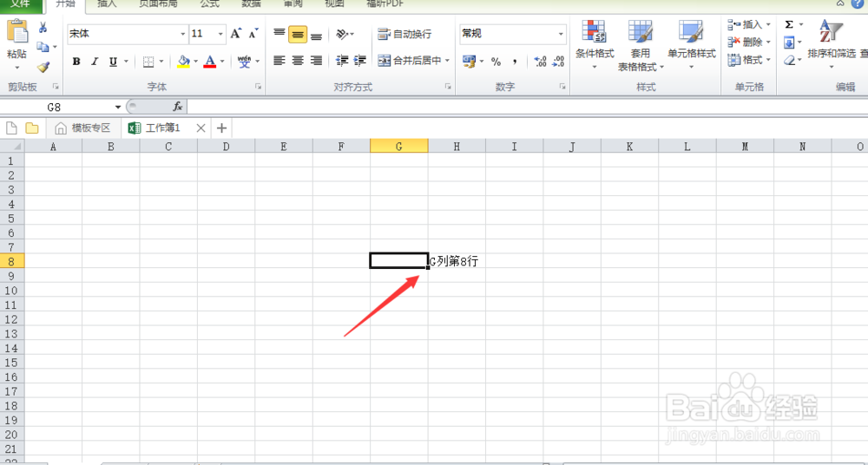Viewport: 868px width, 465px height.
Task: Select the Format Painter brush icon
Action: click(x=43, y=67)
